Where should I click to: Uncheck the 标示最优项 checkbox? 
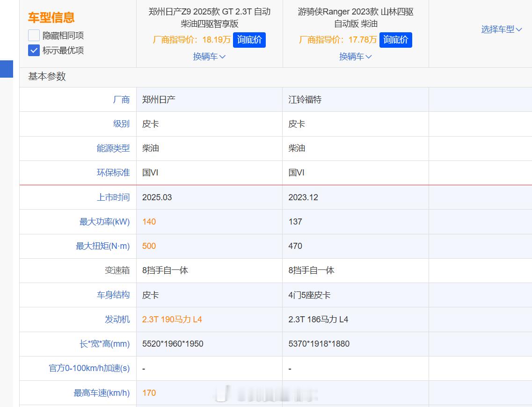pyautogui.click(x=34, y=51)
